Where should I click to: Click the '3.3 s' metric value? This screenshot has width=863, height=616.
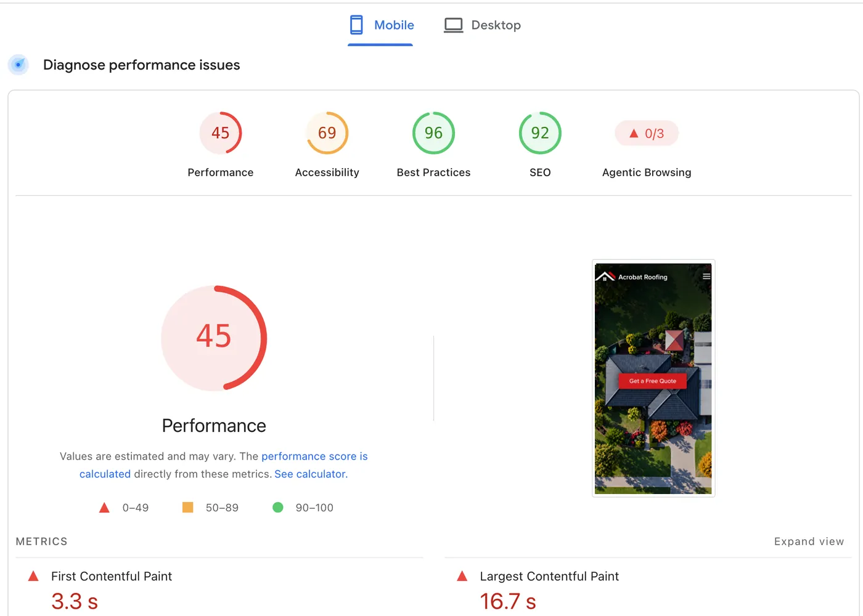[75, 601]
